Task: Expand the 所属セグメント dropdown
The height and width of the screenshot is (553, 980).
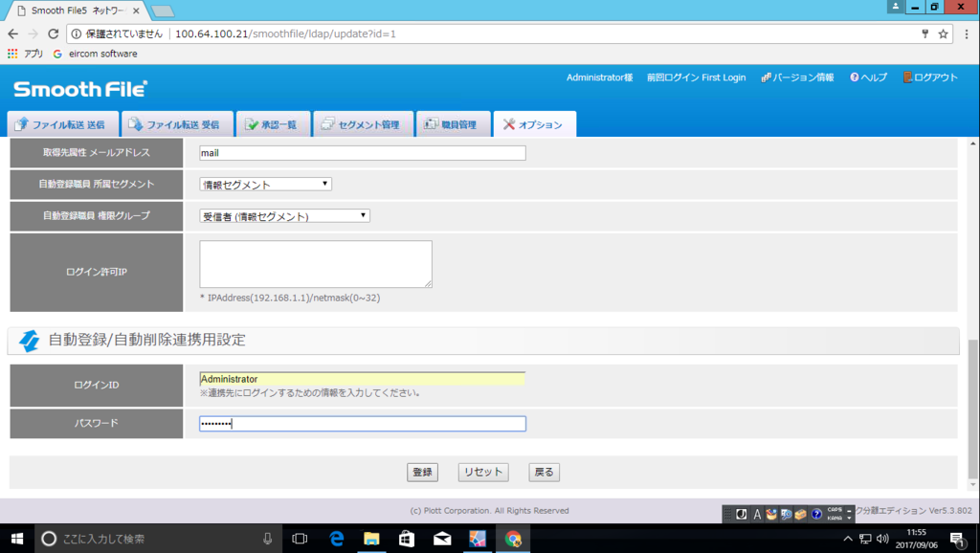Action: [266, 185]
